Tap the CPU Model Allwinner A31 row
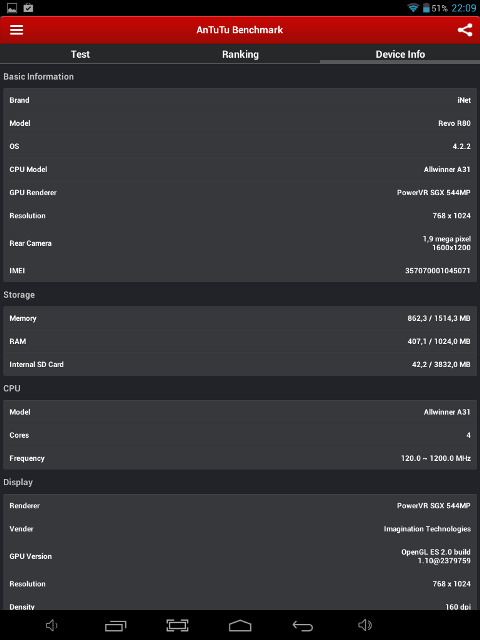The width and height of the screenshot is (480, 640). pos(240,169)
